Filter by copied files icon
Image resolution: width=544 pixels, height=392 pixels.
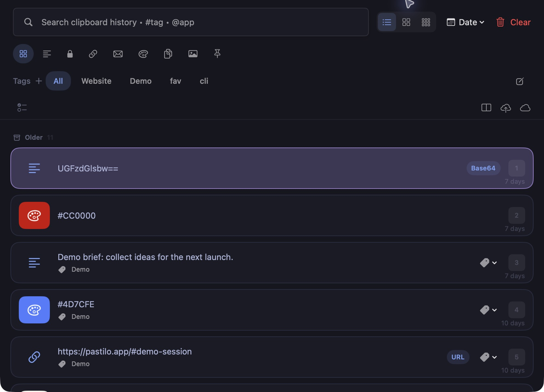(168, 54)
